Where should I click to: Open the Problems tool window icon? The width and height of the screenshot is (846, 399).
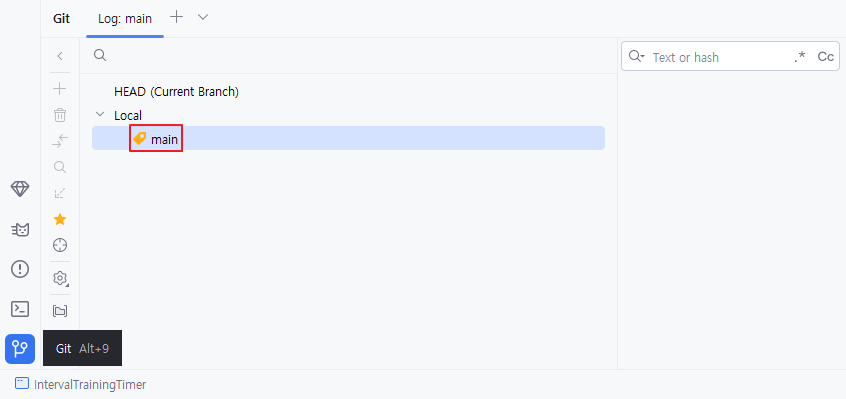point(20,269)
